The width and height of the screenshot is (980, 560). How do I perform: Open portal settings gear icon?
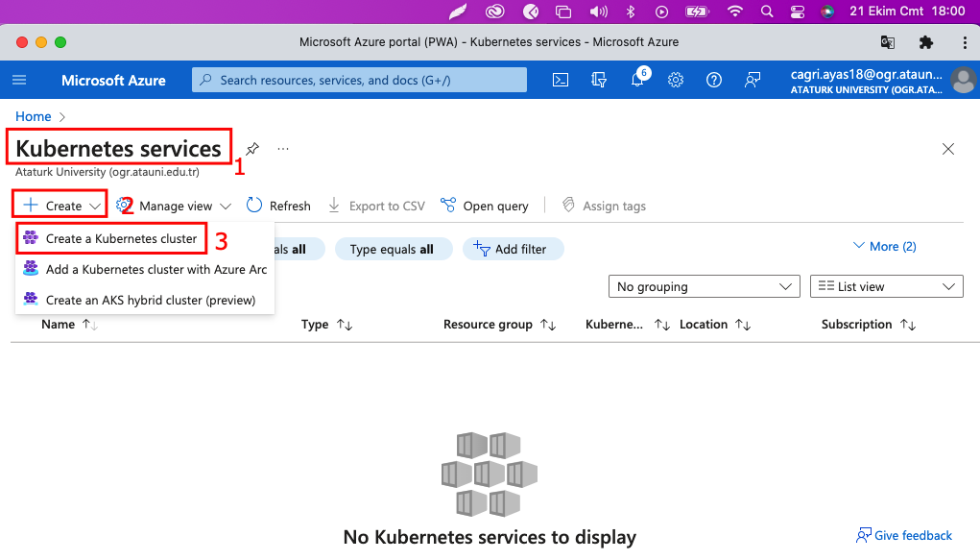pos(676,81)
